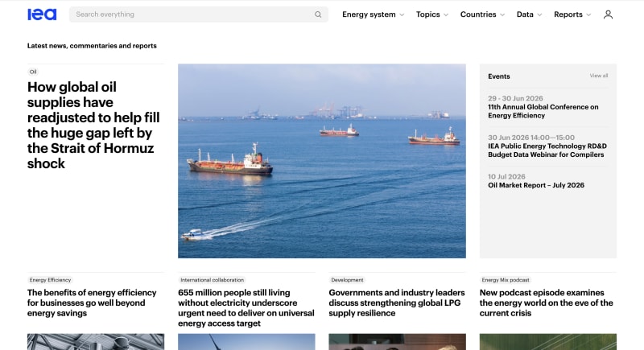Click the 'Events' panel heading

tap(498, 76)
